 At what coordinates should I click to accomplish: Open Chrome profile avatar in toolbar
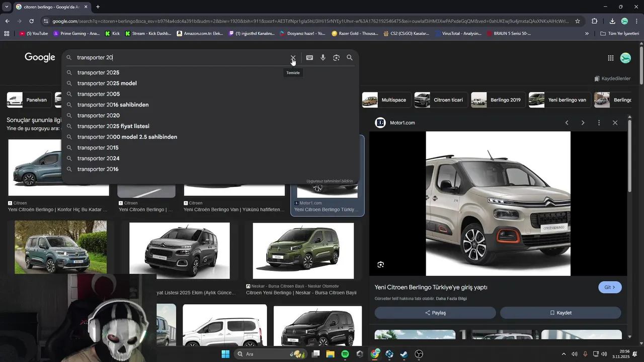tap(624, 21)
